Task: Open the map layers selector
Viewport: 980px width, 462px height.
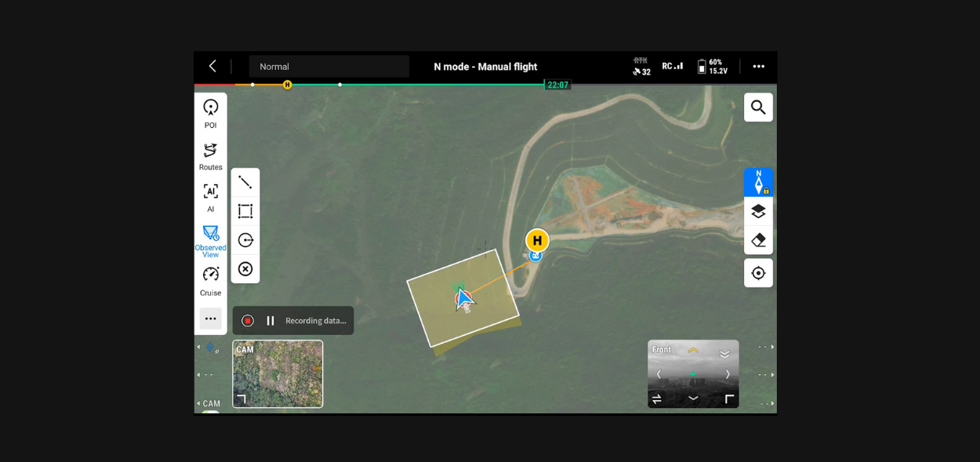Action: (757, 210)
